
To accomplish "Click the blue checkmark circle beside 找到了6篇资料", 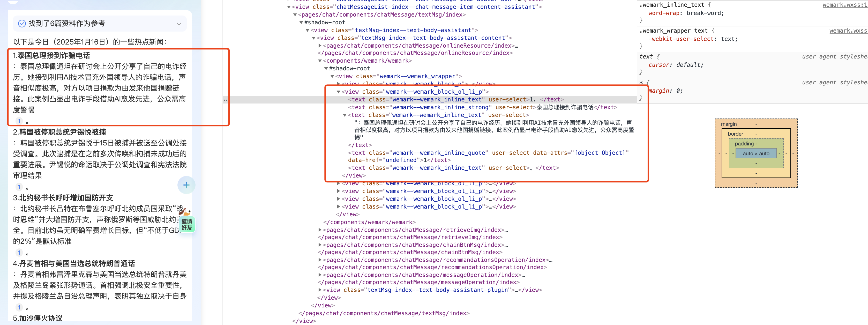I will tap(22, 23).
